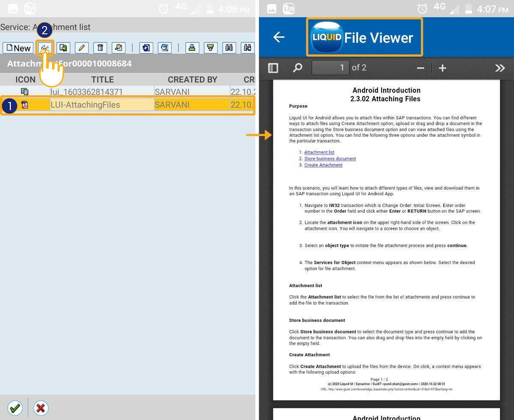Click the first binoculars Find icon
The image size is (514, 420).
[x=229, y=48]
